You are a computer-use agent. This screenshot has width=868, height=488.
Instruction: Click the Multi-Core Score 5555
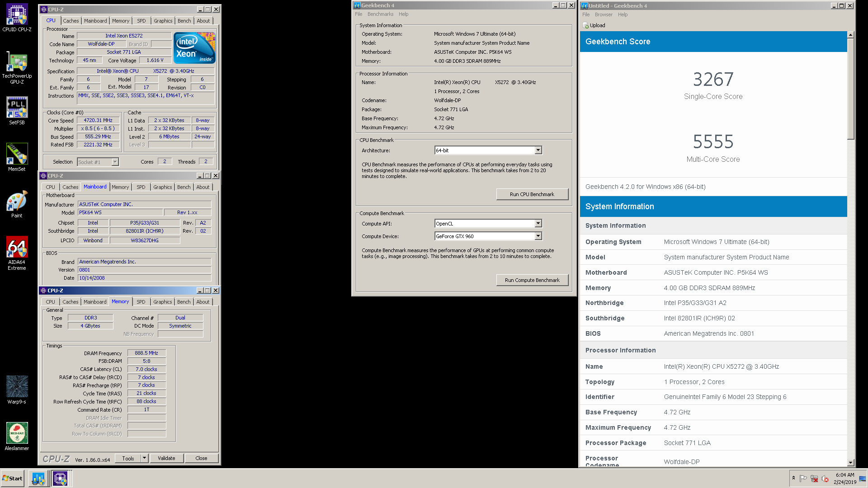tap(713, 142)
